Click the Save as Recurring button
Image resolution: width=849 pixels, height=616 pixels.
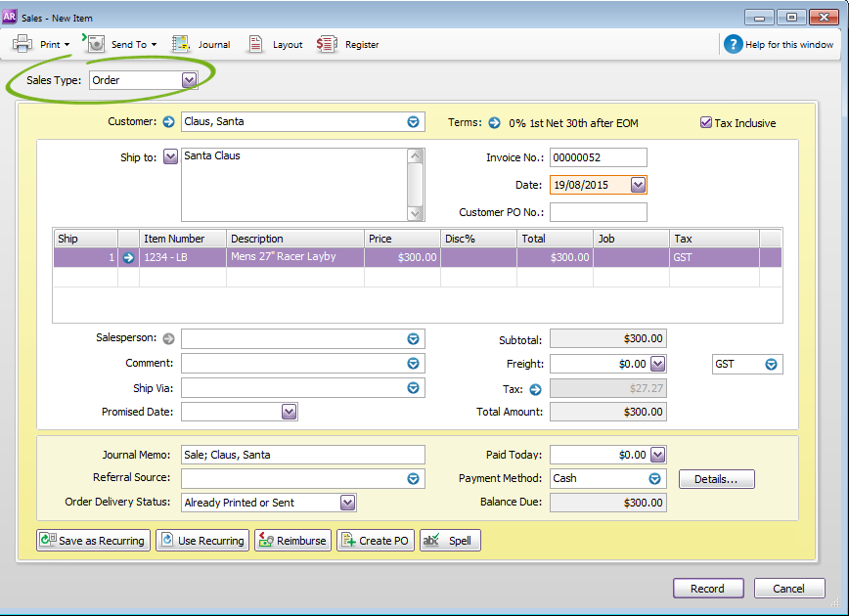(93, 541)
